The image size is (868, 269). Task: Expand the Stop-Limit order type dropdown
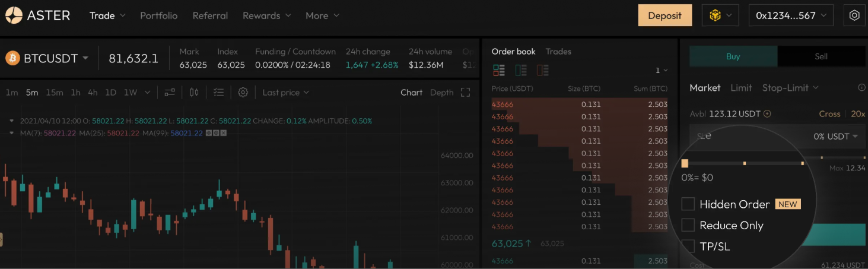pyautogui.click(x=790, y=88)
